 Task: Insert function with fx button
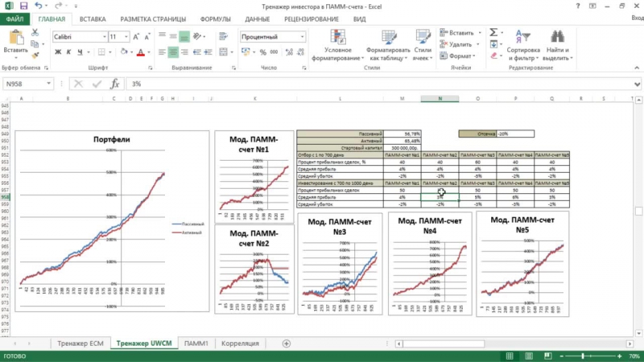[115, 84]
